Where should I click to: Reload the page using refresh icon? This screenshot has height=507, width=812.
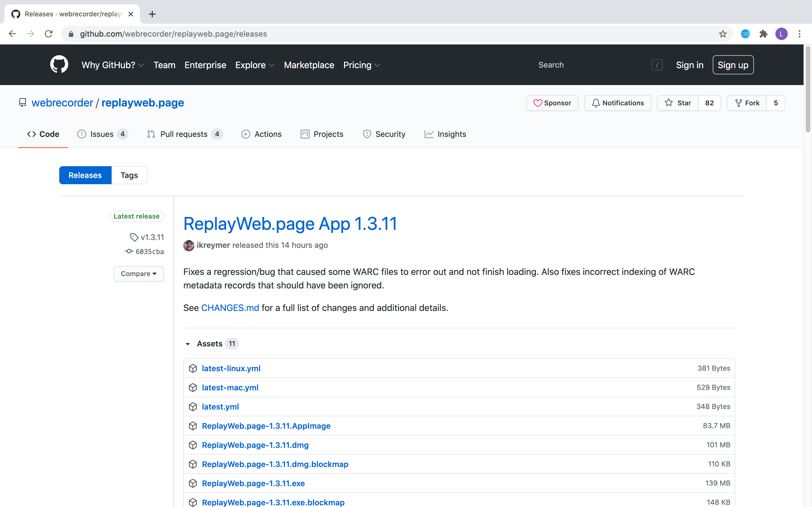click(49, 34)
